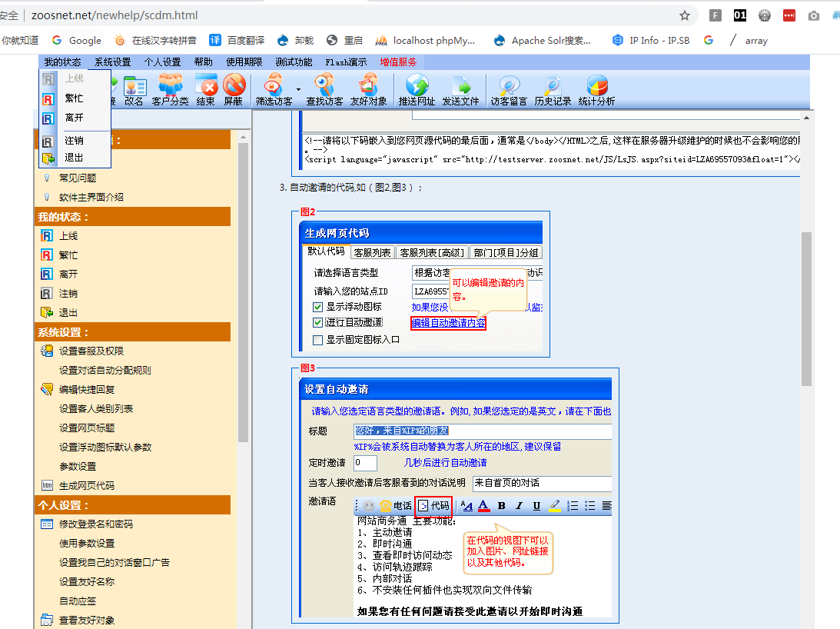Toggle italic I formatting in editor
Screen dimensions: 840x629
(519, 506)
